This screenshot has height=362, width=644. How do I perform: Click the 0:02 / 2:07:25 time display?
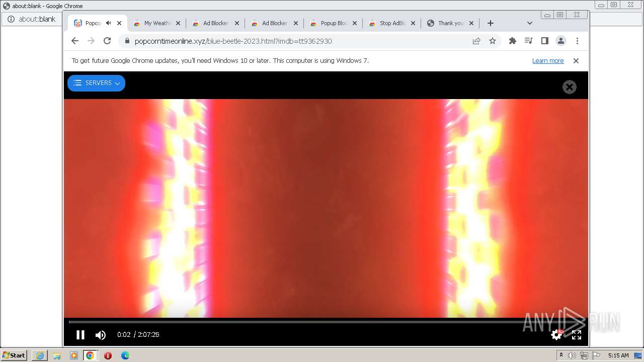(x=138, y=335)
